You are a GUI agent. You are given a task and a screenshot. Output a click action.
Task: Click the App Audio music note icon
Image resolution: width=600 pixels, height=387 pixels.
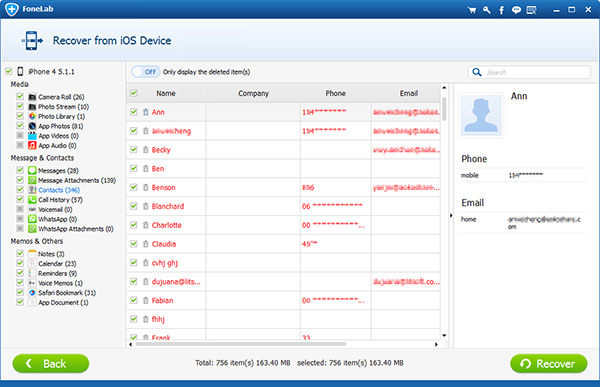[32, 145]
